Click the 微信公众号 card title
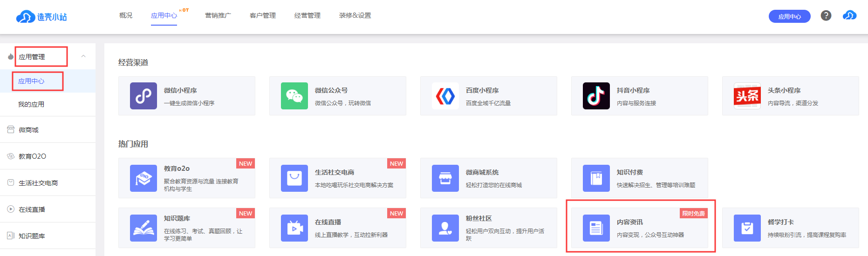 (x=331, y=90)
